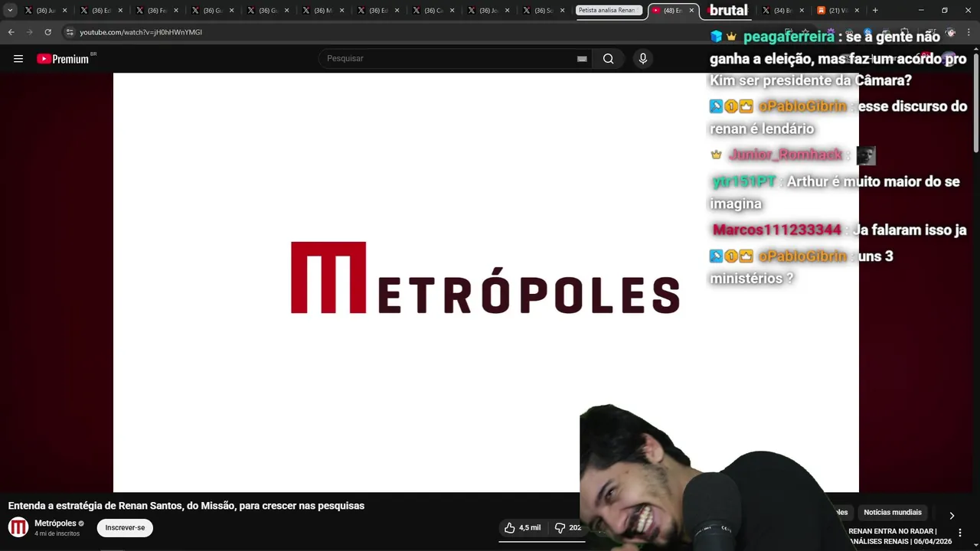980x551 pixels.
Task: Open the Metrópoles channel name link
Action: click(55, 523)
